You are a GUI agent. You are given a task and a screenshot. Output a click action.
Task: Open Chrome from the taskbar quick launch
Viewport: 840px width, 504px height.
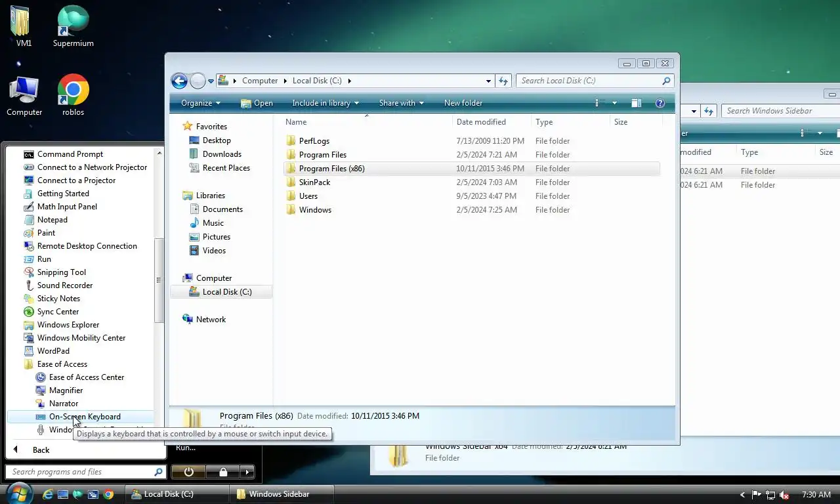point(108,494)
